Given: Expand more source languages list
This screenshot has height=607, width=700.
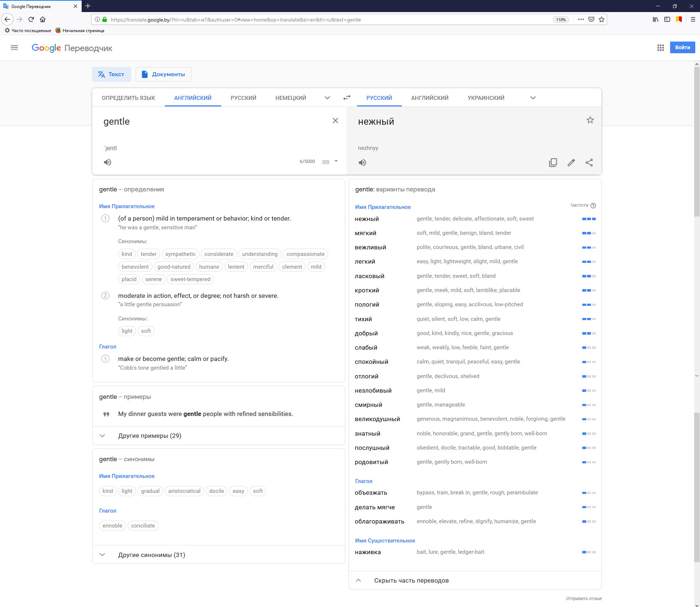Looking at the screenshot, I should [327, 98].
